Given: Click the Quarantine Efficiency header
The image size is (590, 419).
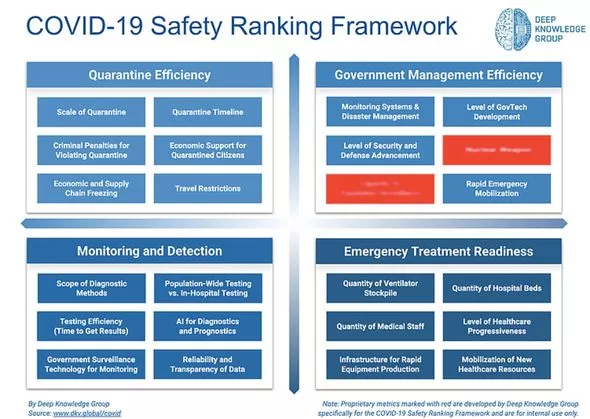Looking at the screenshot, I should coord(149,75).
